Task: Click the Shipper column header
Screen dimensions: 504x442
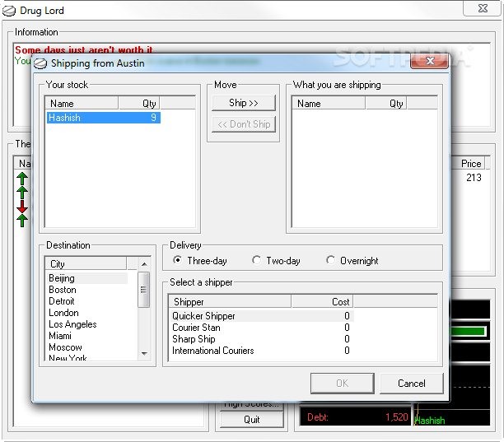Action: (230, 302)
